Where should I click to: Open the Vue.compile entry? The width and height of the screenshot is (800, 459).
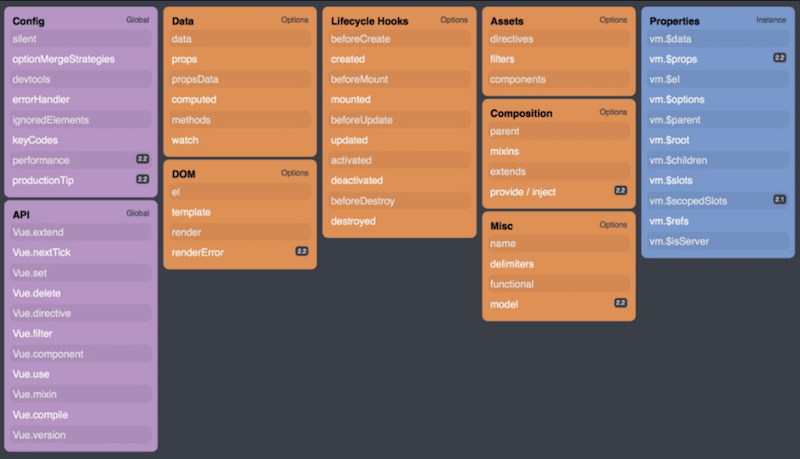[x=81, y=415]
